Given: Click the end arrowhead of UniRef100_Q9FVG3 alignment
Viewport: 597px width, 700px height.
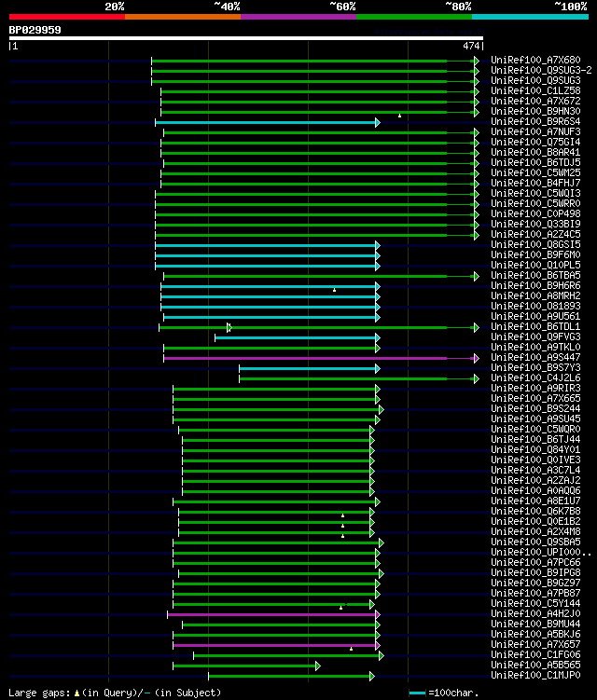Looking at the screenshot, I should tap(378, 338).
